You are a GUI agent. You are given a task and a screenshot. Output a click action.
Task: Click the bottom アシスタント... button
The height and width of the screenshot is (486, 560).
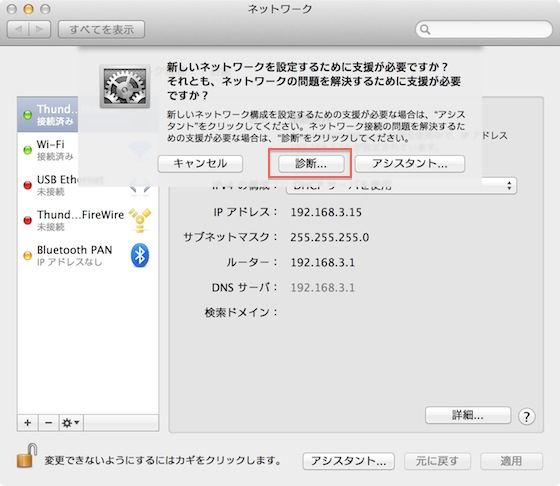point(349,461)
